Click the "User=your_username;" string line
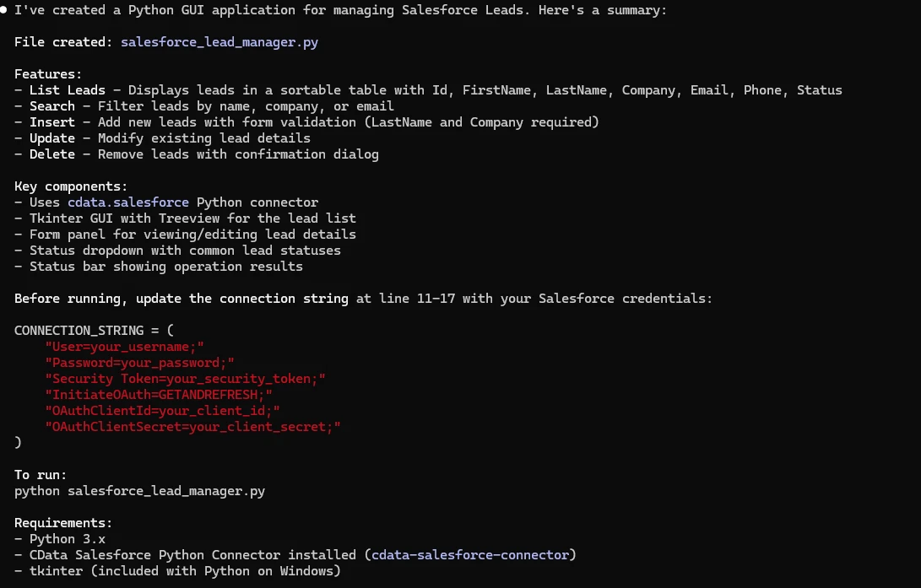This screenshot has height=588, width=921. (x=125, y=347)
